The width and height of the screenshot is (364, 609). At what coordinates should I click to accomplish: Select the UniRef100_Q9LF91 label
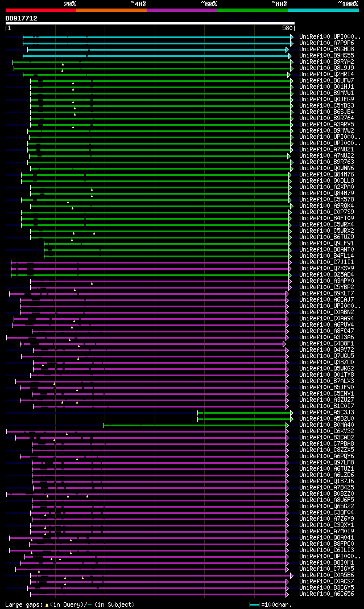[x=326, y=244]
